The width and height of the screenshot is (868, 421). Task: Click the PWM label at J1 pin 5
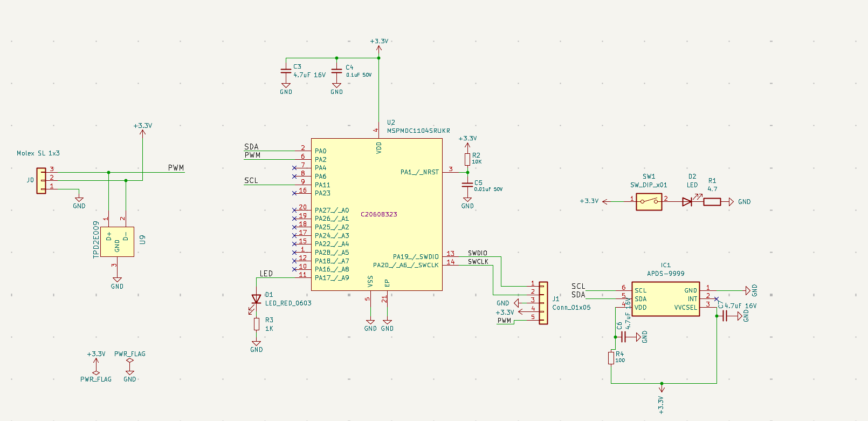pos(505,321)
